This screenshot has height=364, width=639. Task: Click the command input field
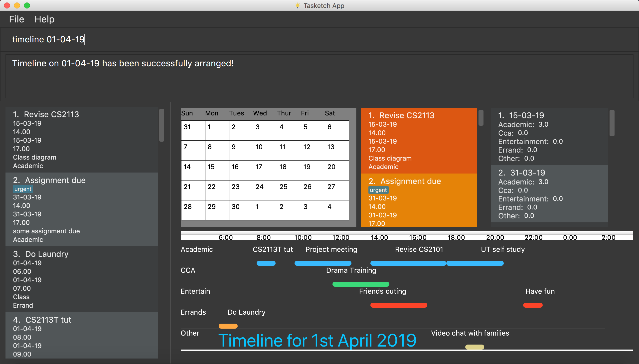point(319,39)
